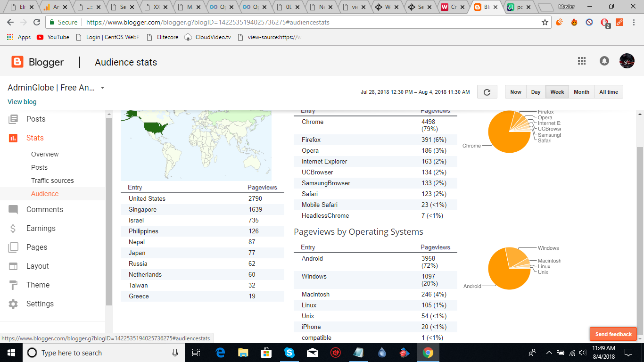Viewport: 644px width, 362px height.
Task: Click the Pages sidebar icon
Action: pos(13,247)
